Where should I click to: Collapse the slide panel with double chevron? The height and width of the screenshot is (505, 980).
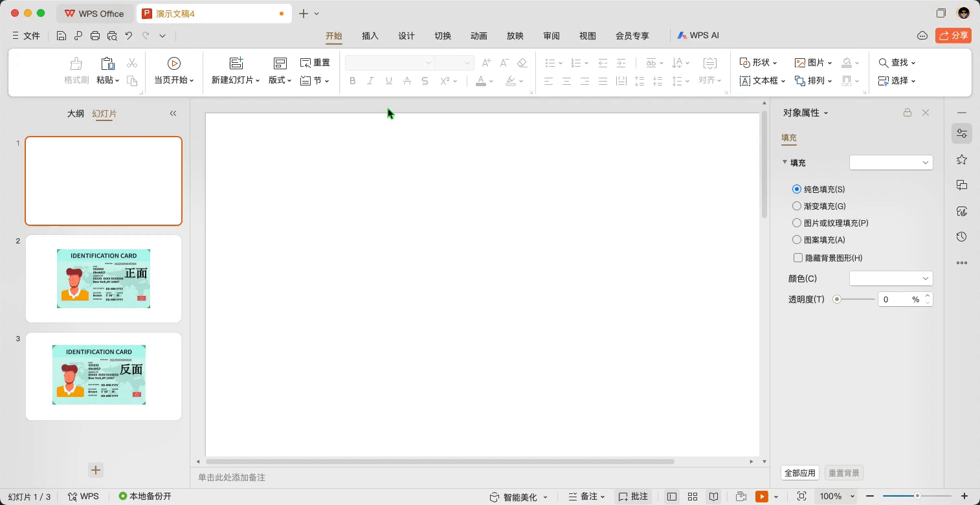(x=173, y=113)
